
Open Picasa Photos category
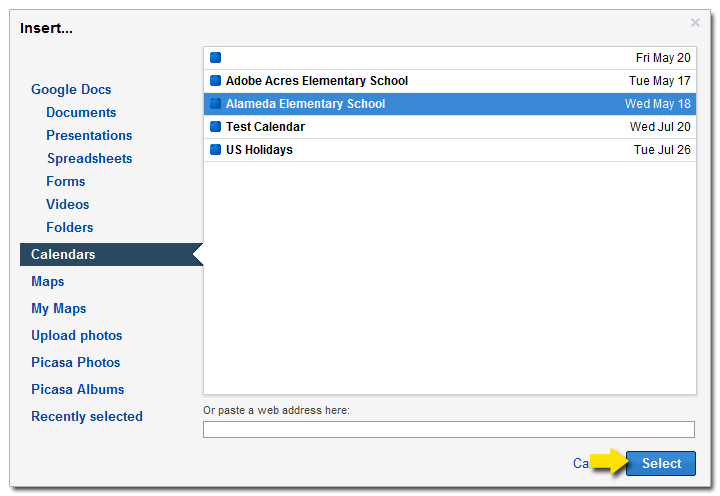click(x=76, y=362)
